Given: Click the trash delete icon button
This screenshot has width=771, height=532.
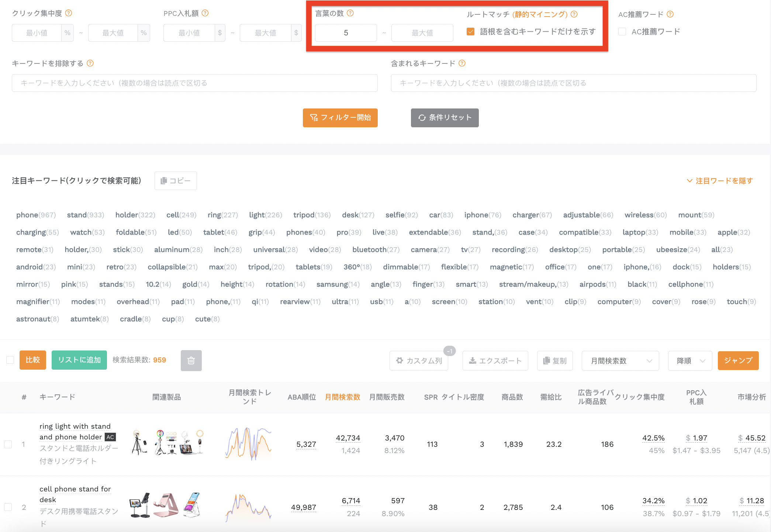Looking at the screenshot, I should [191, 360].
